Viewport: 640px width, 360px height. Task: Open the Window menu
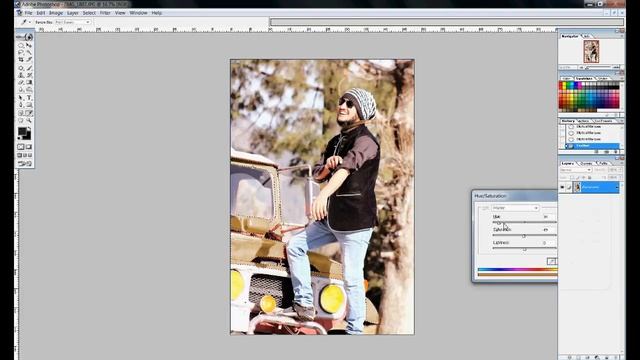point(138,13)
